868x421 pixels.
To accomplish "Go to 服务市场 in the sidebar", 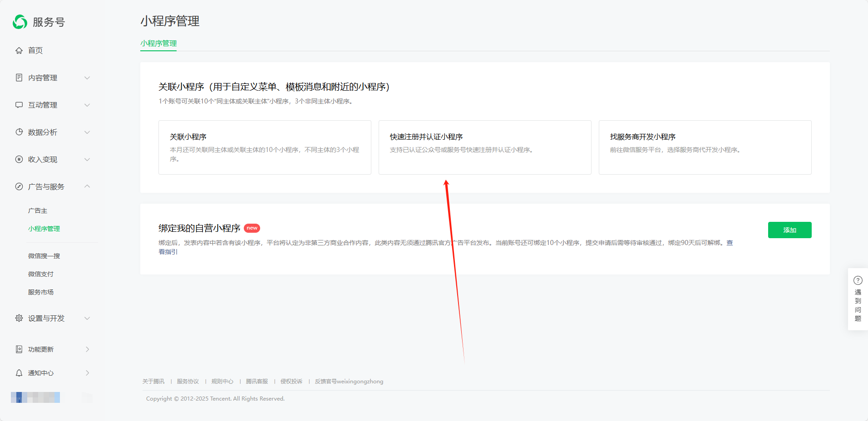I will 41,292.
